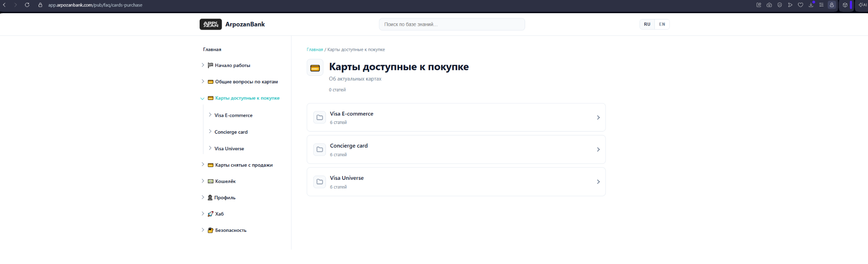Click the flag icon beside Начало работы
This screenshot has height=264, width=868.
coord(210,65)
